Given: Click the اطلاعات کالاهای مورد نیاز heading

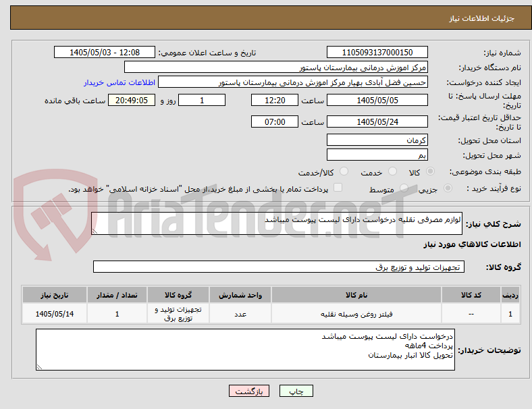Looking at the screenshot, I should [473, 244].
